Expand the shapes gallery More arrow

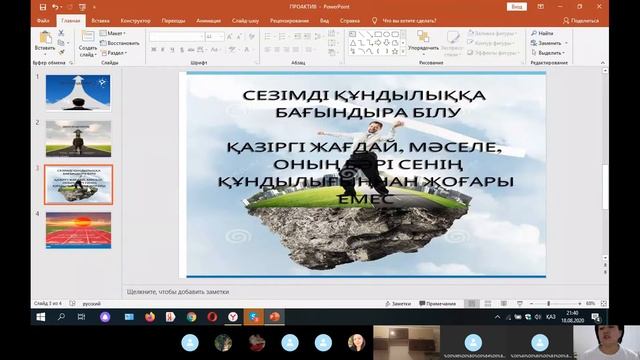403,52
